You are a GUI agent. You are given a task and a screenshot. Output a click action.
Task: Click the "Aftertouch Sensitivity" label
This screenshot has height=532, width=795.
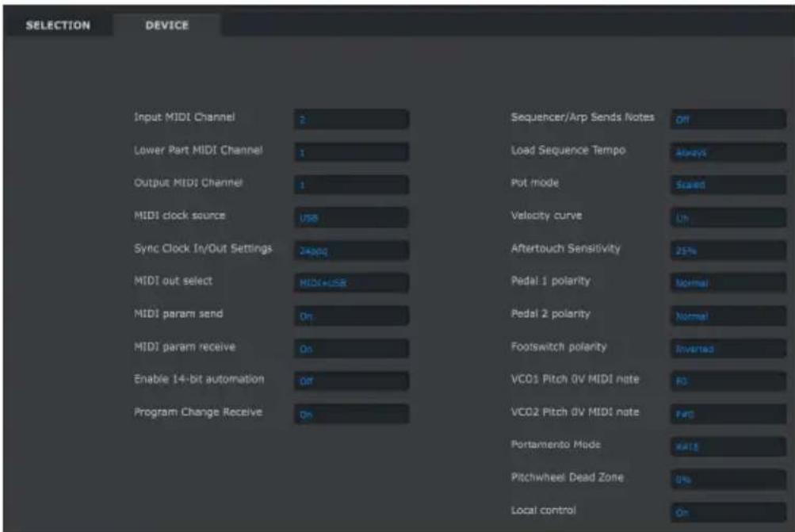(x=566, y=248)
